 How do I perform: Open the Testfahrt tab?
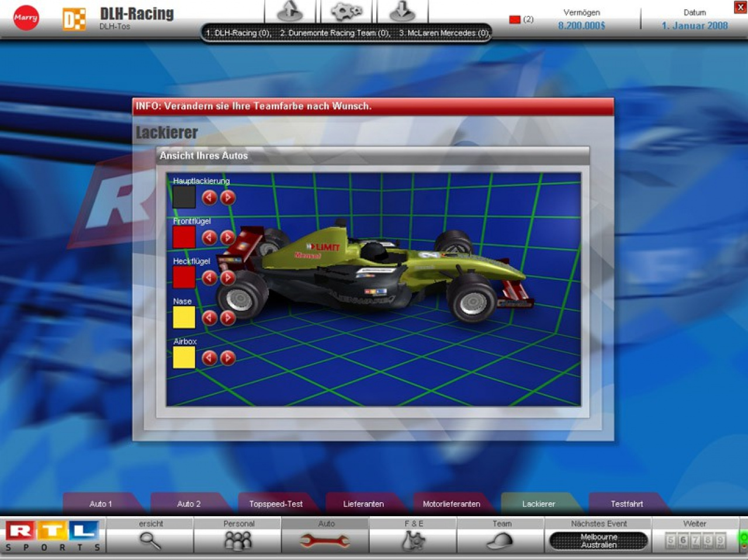coord(626,504)
